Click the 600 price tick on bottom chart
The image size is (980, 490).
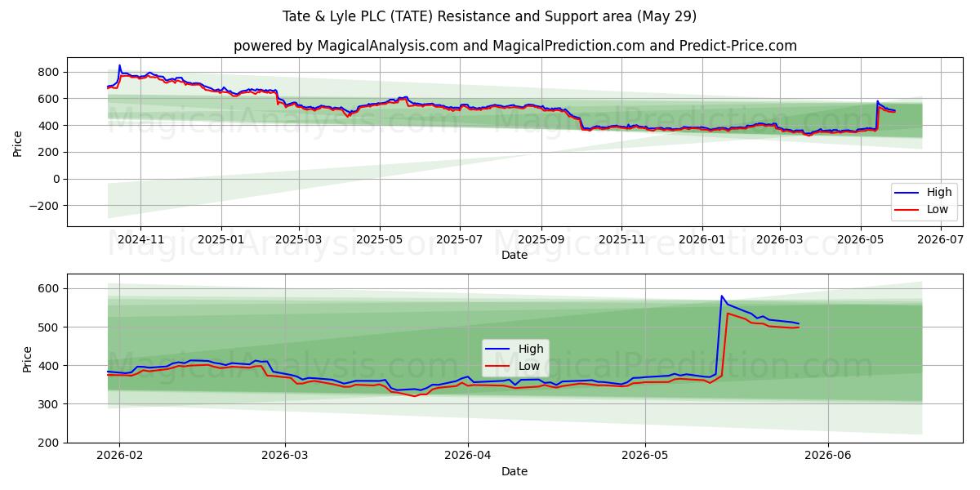click(x=51, y=288)
